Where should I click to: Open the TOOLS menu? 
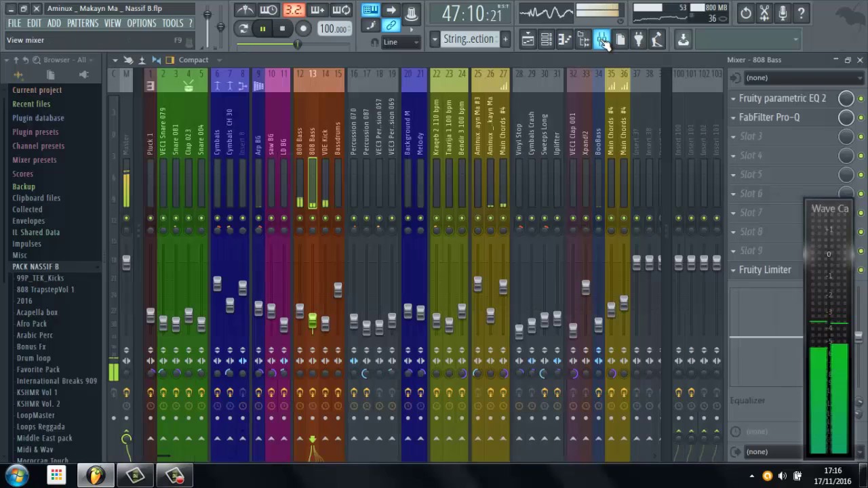(173, 23)
